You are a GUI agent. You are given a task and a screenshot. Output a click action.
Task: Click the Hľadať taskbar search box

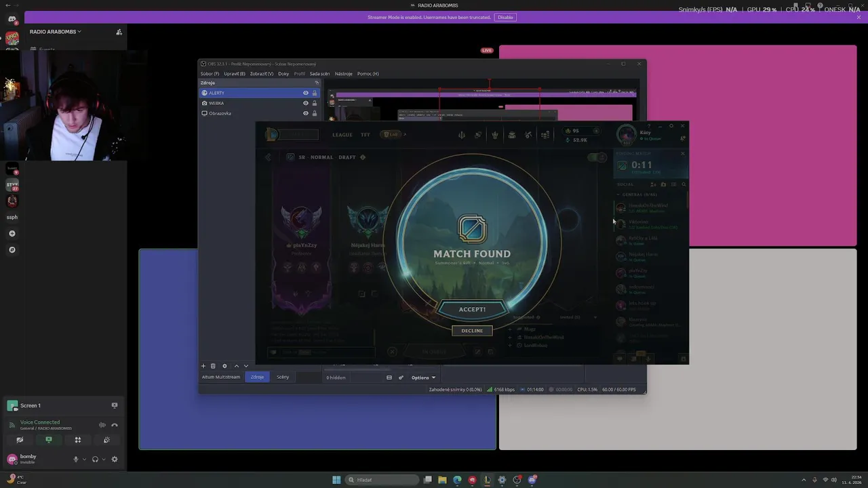point(382,480)
